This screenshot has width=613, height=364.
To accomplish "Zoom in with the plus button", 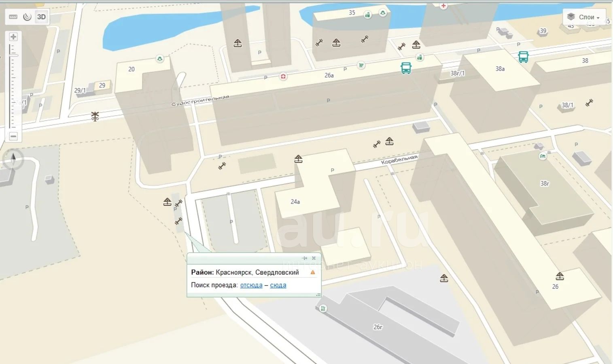I will [x=13, y=37].
